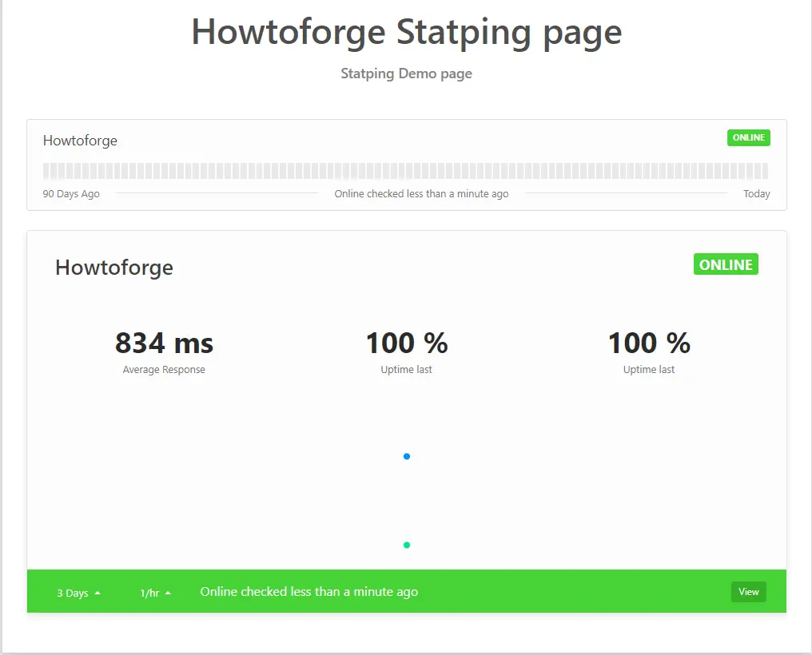The height and width of the screenshot is (655, 812).
Task: Click the right-side Uptime last label
Action: point(649,369)
